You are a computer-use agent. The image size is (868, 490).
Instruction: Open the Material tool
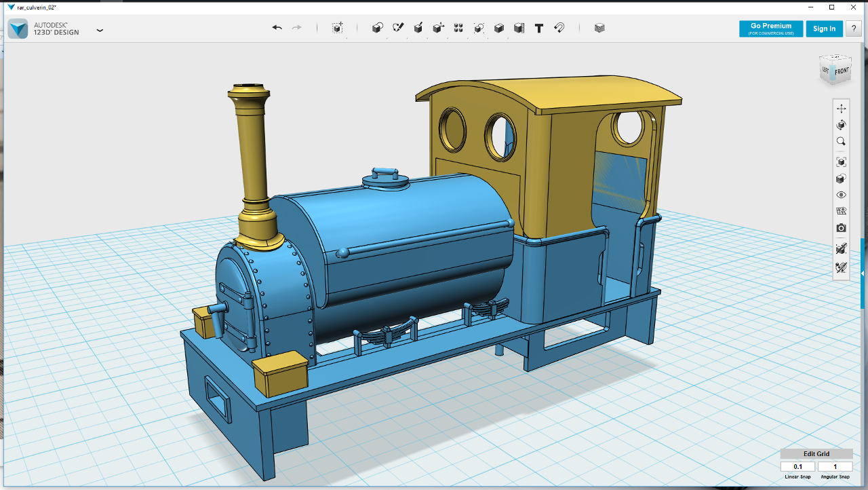(599, 28)
